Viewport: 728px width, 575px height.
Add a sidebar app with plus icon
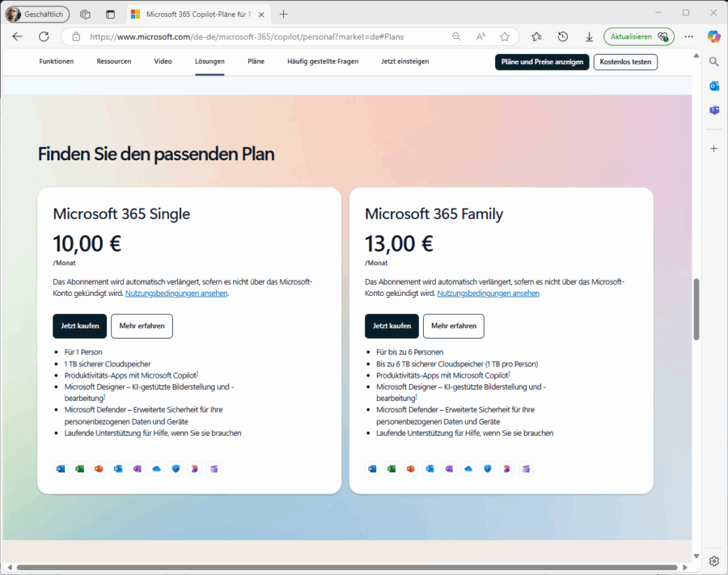tap(714, 149)
